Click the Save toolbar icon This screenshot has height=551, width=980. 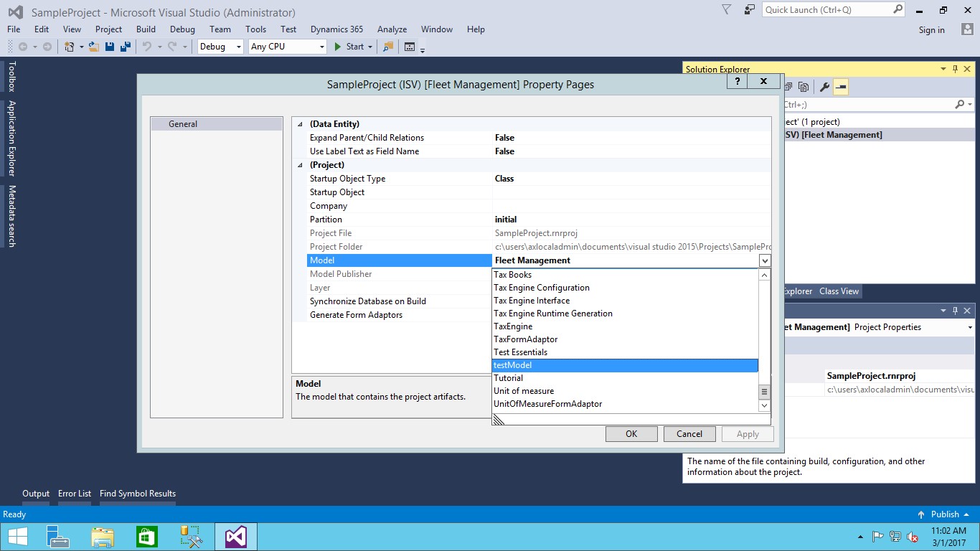pos(110,47)
